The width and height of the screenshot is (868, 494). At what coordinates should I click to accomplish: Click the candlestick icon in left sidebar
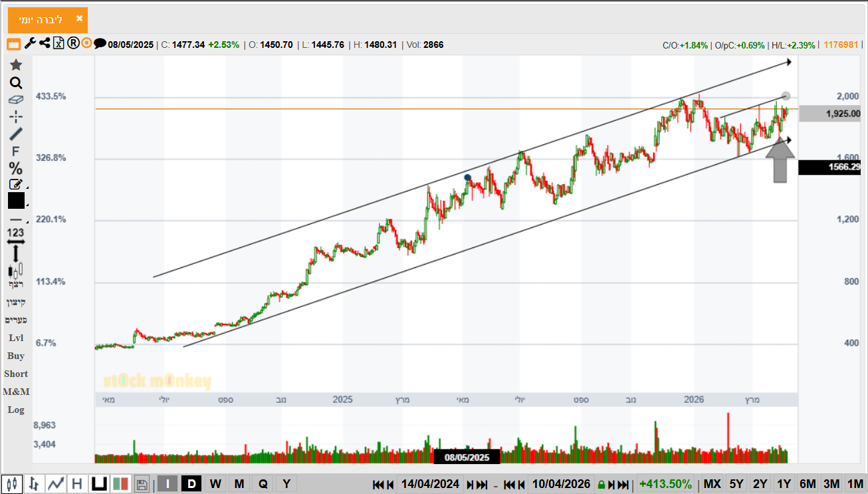coord(16,270)
